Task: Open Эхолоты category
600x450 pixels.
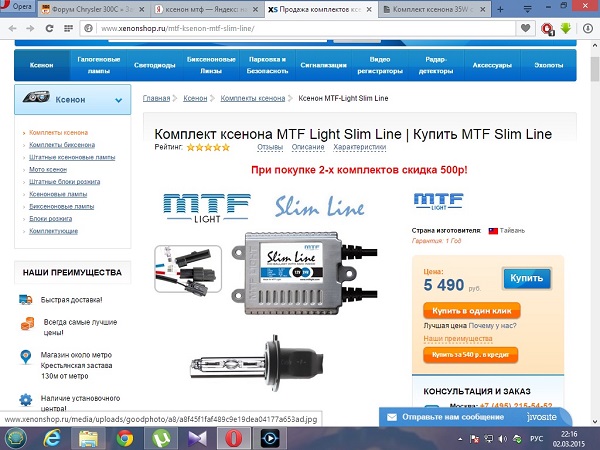Action: point(548,65)
